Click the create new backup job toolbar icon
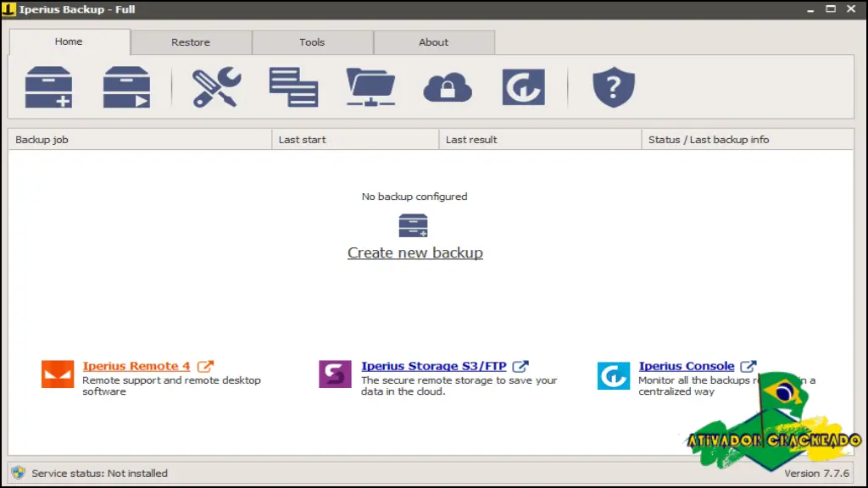The width and height of the screenshot is (868, 488). pyautogui.click(x=48, y=87)
